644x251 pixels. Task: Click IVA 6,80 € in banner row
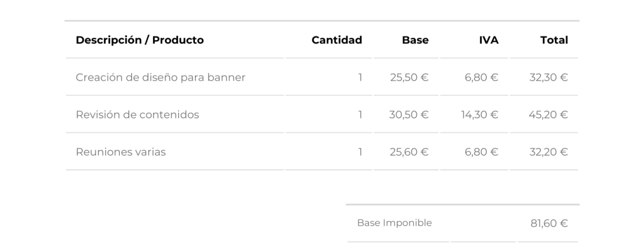tap(482, 77)
